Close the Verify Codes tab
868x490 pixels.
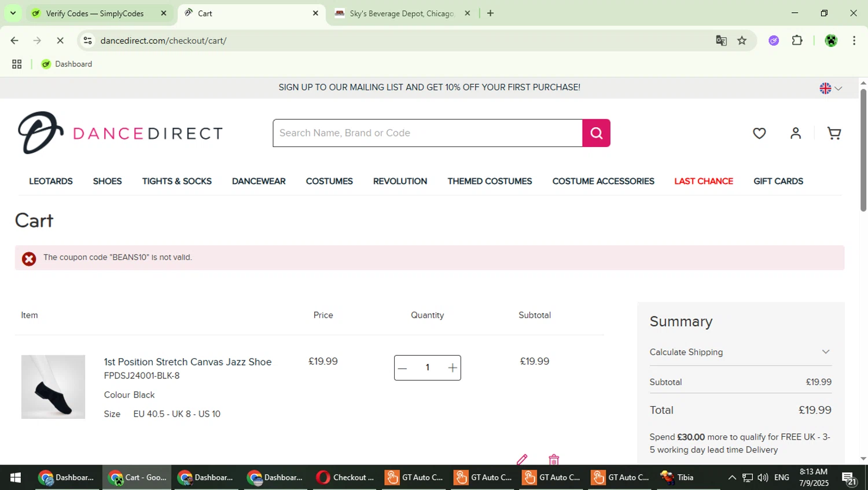tap(164, 13)
